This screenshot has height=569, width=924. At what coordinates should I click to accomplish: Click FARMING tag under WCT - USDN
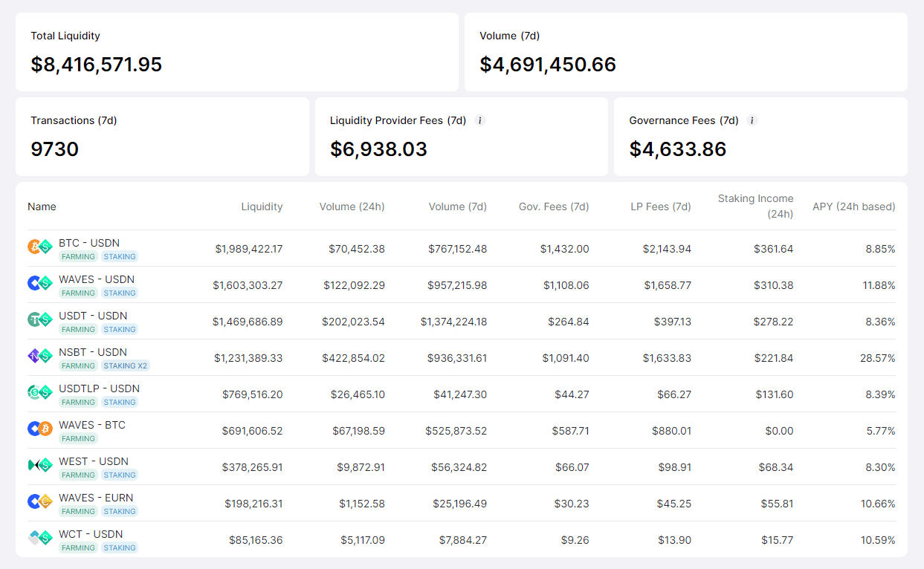pos(78,547)
